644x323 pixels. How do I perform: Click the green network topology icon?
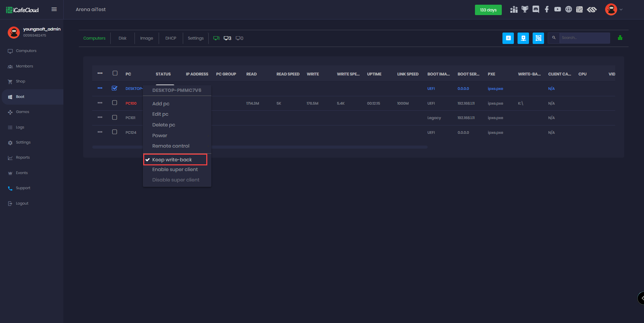620,38
